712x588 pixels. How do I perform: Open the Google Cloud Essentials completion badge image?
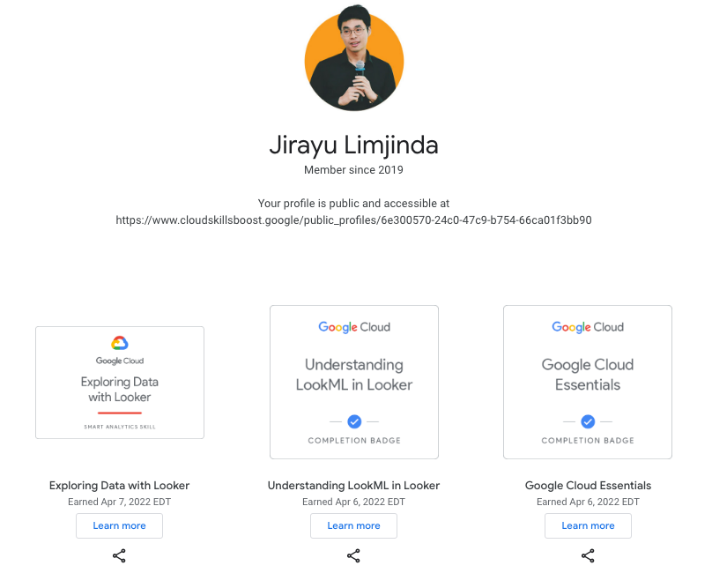click(x=588, y=382)
